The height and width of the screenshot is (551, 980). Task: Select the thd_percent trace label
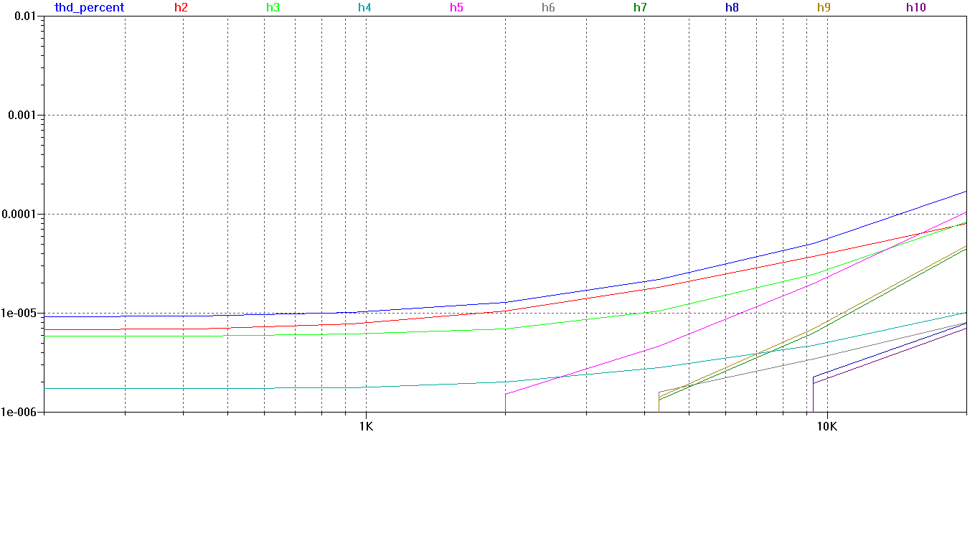(x=89, y=8)
